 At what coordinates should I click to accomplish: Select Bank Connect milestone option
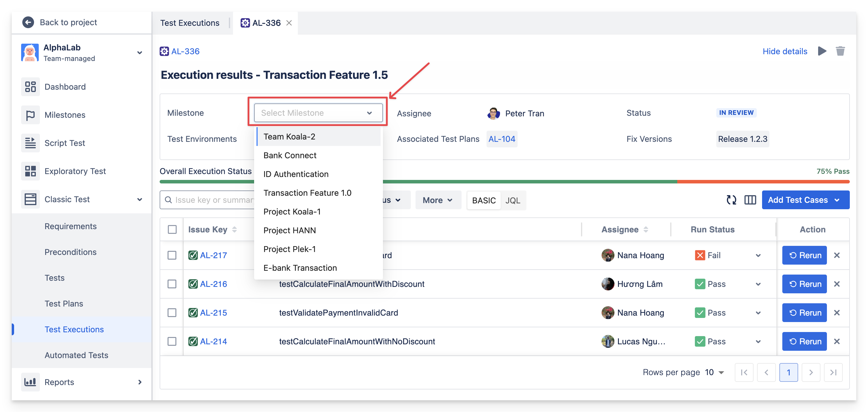290,156
